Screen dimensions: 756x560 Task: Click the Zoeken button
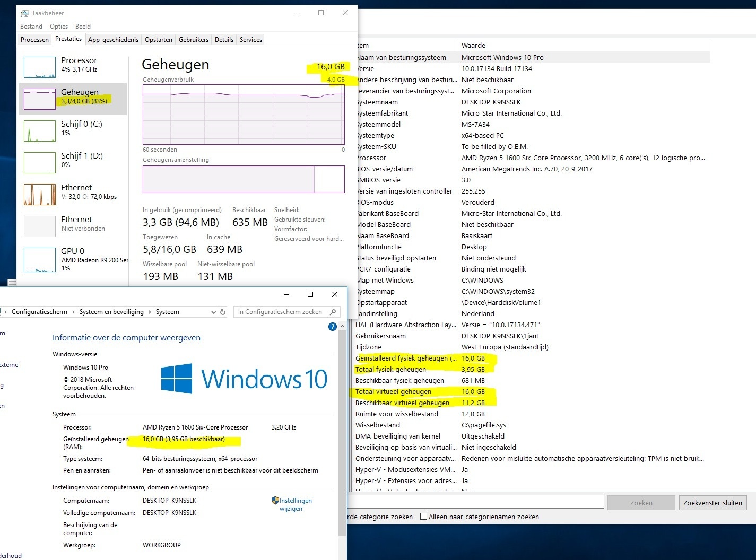[x=641, y=503]
